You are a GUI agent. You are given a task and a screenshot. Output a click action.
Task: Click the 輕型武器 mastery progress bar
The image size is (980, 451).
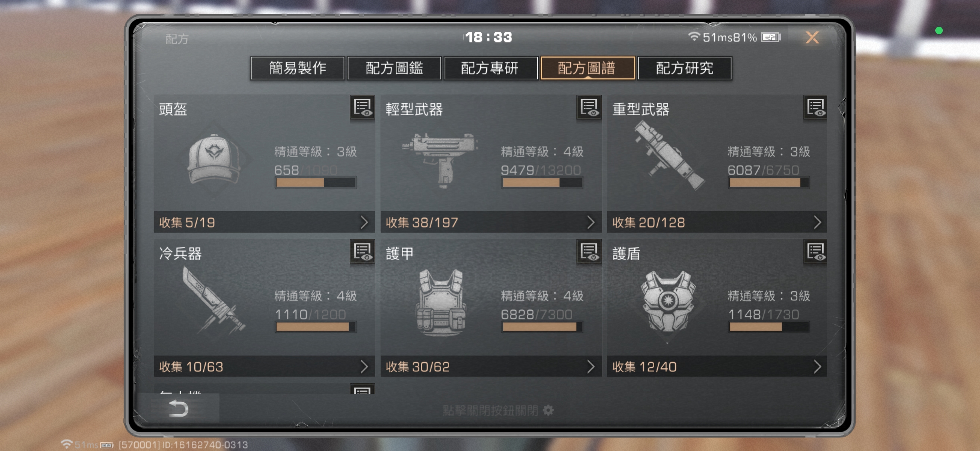pos(542,183)
